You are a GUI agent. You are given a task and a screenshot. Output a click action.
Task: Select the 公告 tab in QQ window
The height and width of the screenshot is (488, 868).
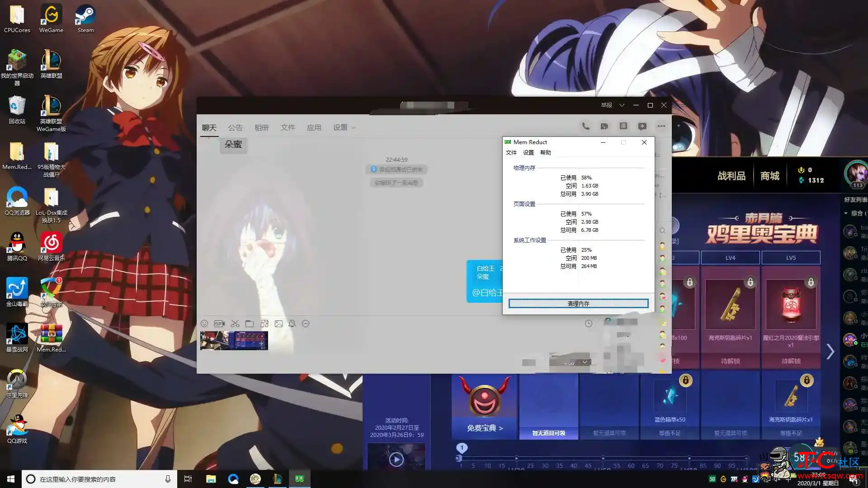point(234,127)
